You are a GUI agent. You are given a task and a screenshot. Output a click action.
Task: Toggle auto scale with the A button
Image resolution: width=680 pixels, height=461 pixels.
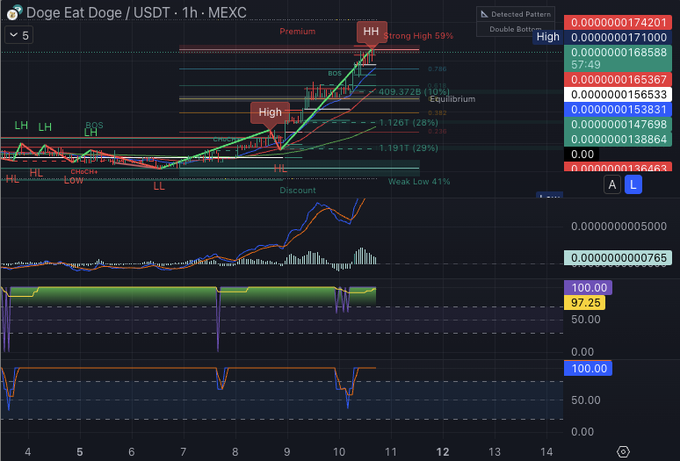coord(612,185)
